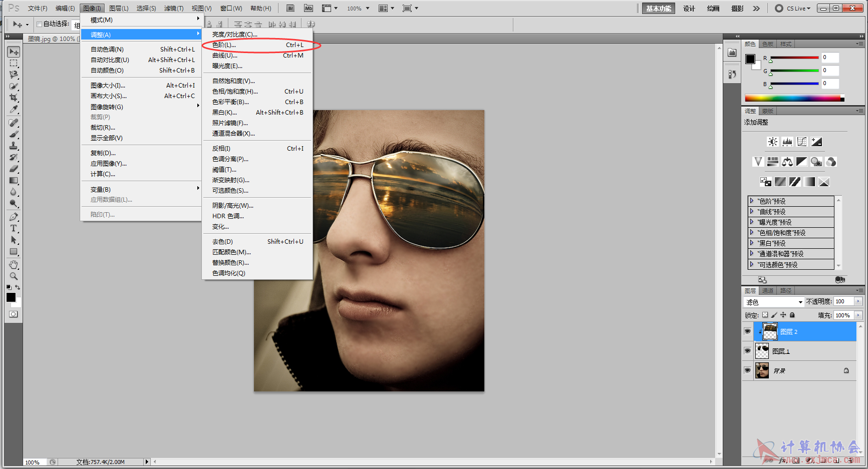This screenshot has width=868, height=469.
Task: Select the Lasso tool
Action: (x=14, y=75)
